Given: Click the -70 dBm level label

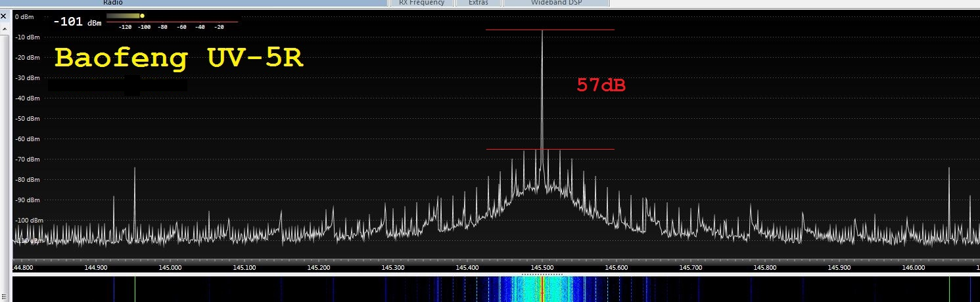Looking at the screenshot, I should pos(28,160).
